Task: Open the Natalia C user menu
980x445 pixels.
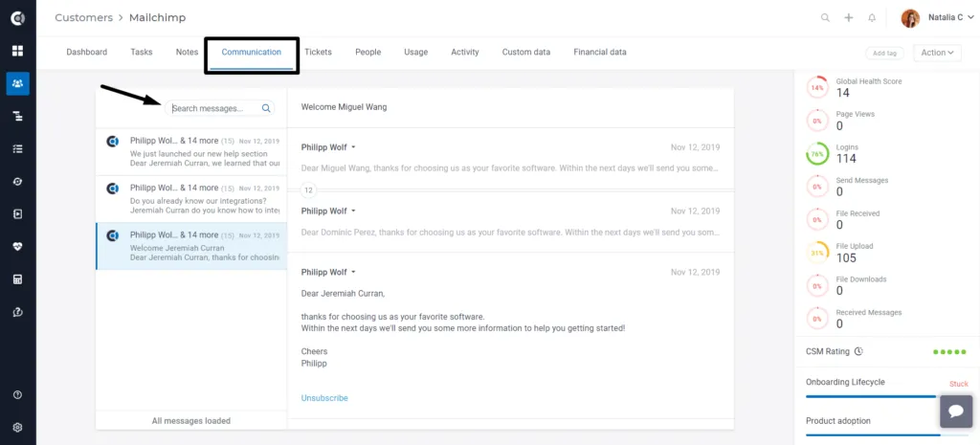Action: [950, 17]
